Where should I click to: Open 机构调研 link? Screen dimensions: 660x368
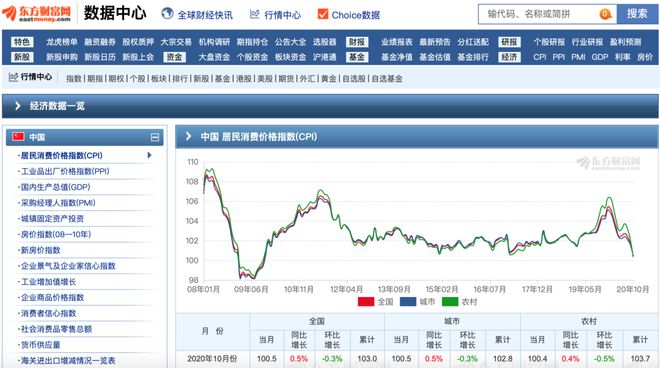pos(214,42)
